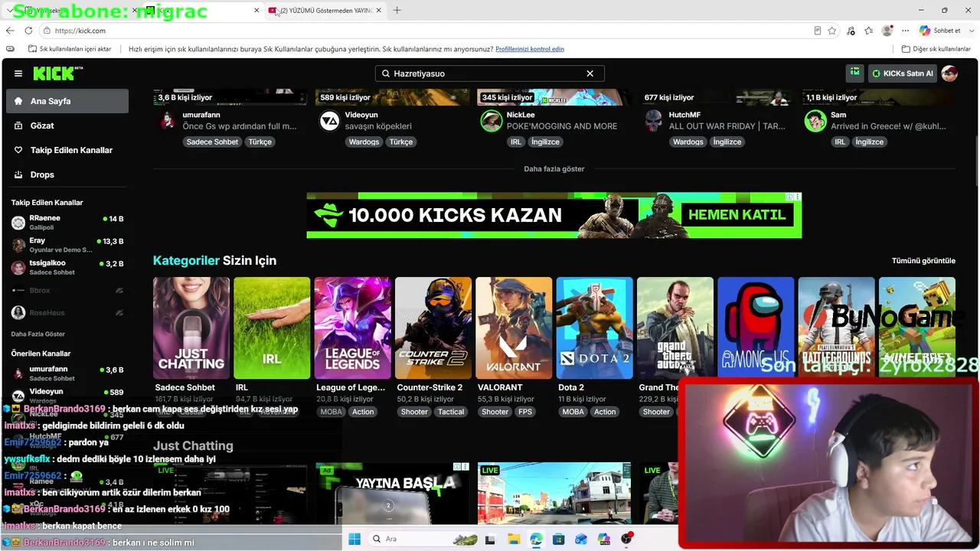The width and height of the screenshot is (980, 551).
Task: Open Counter-Strike 2 category thumbnail
Action: coord(433,328)
